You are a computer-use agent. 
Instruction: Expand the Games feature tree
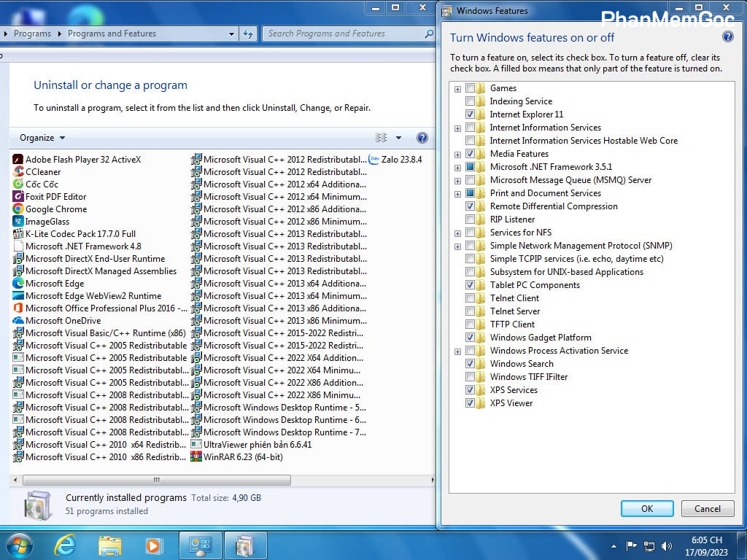click(x=458, y=89)
